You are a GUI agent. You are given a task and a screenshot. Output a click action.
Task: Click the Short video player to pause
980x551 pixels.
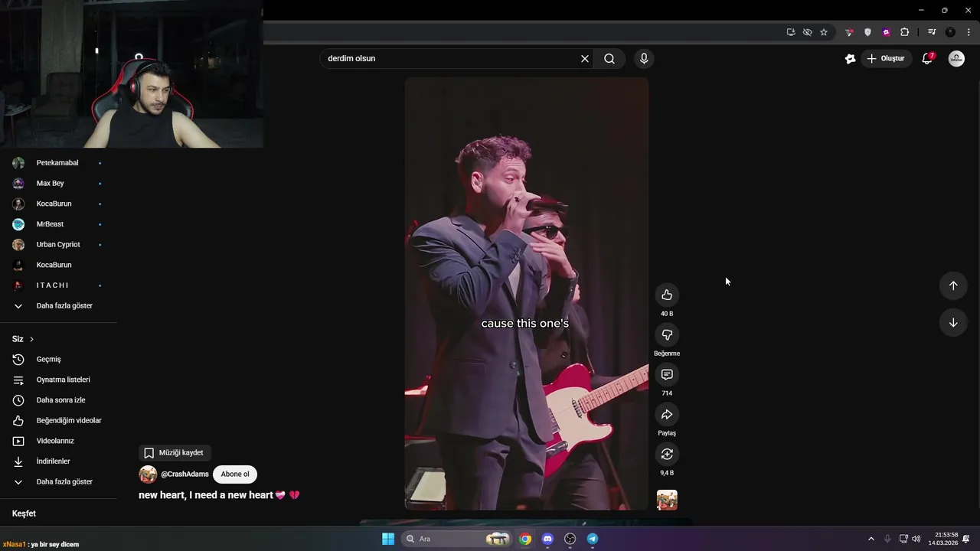tap(527, 293)
